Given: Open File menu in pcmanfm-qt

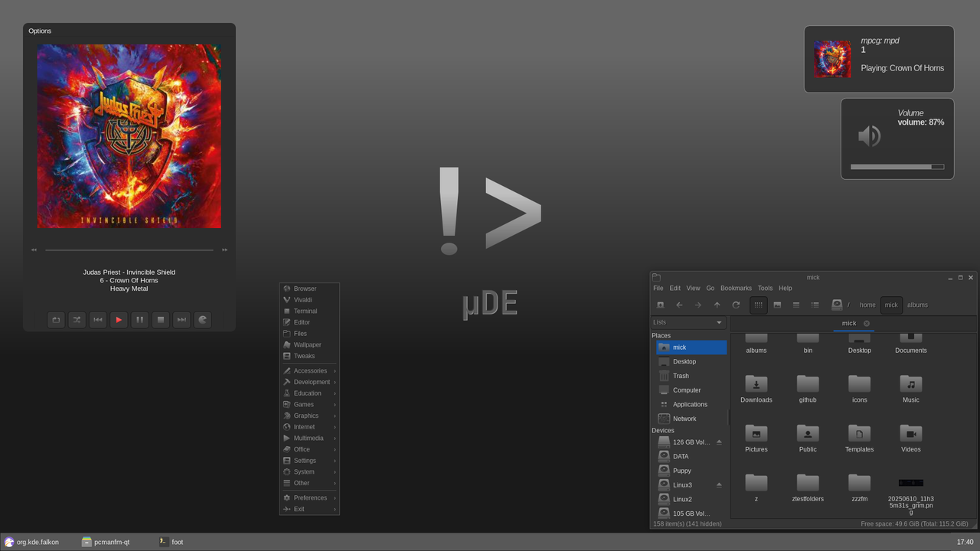Looking at the screenshot, I should 658,288.
